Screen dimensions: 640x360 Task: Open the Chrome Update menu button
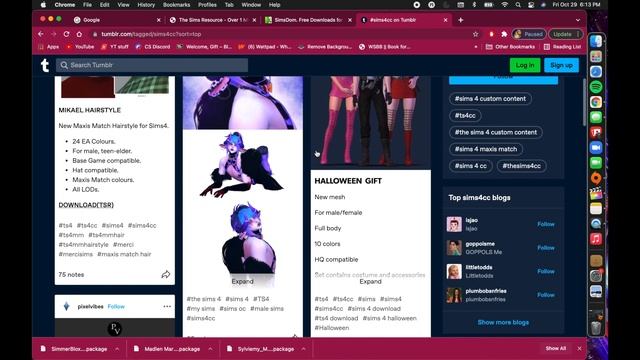pyautogui.click(x=566, y=34)
